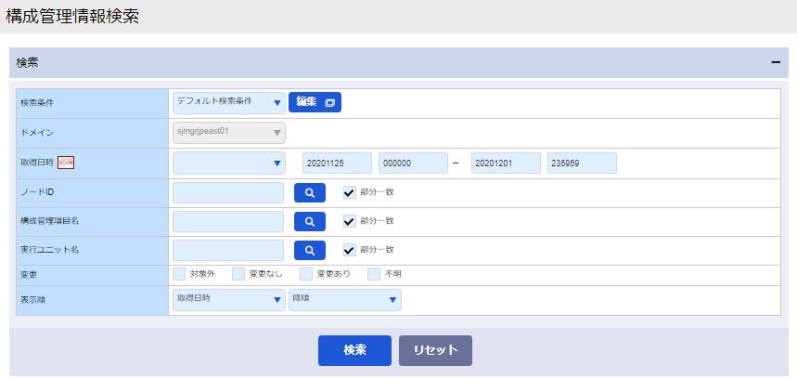Click the search icon next to 実行ユニット名 field
797x379 pixels.
pos(310,250)
